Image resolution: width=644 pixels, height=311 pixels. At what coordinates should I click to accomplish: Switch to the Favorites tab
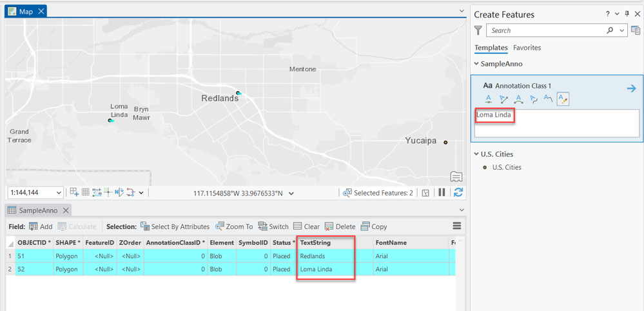527,48
